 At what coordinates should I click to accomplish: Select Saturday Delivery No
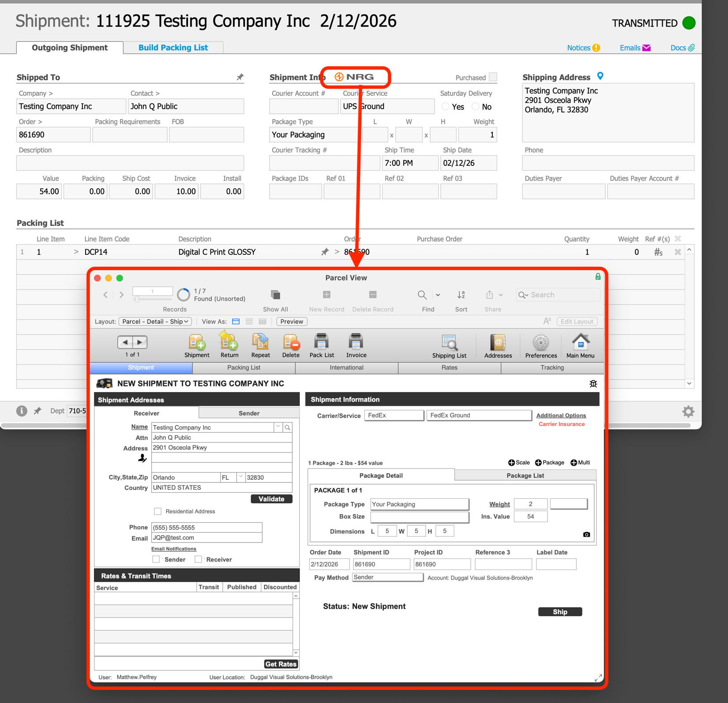(x=475, y=106)
